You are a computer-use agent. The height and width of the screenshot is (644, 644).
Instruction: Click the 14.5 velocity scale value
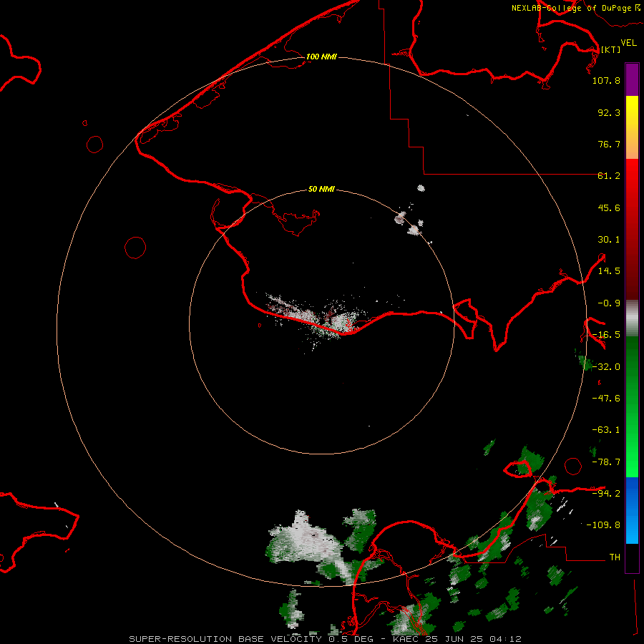click(x=609, y=271)
